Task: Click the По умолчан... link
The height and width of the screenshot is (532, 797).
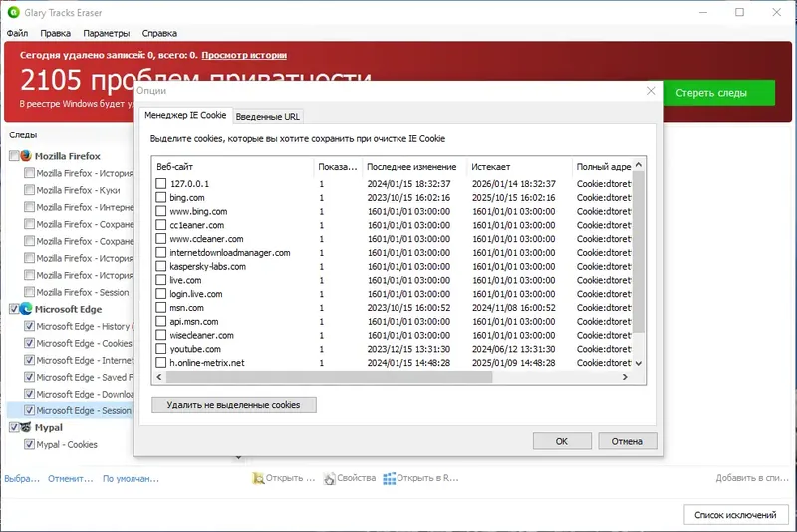Action: point(131,478)
